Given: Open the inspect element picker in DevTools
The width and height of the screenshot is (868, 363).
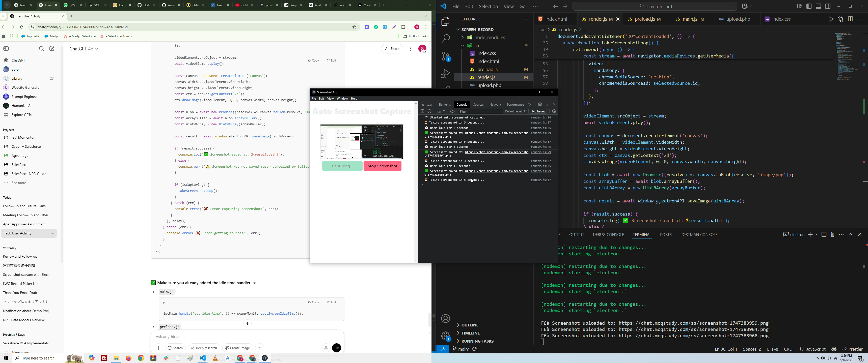Looking at the screenshot, I should [422, 105].
